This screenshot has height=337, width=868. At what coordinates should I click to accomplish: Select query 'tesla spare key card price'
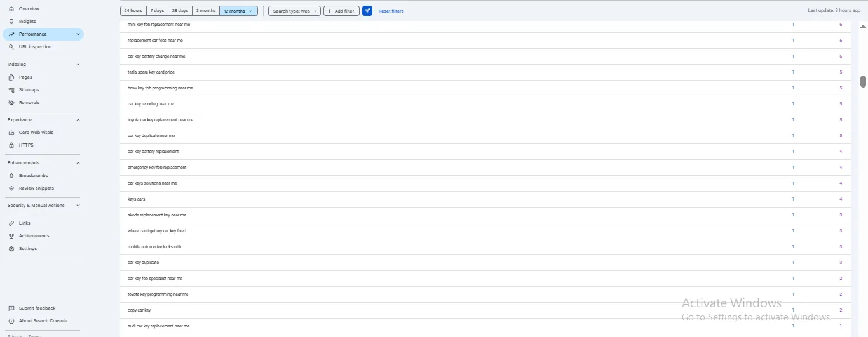click(151, 72)
